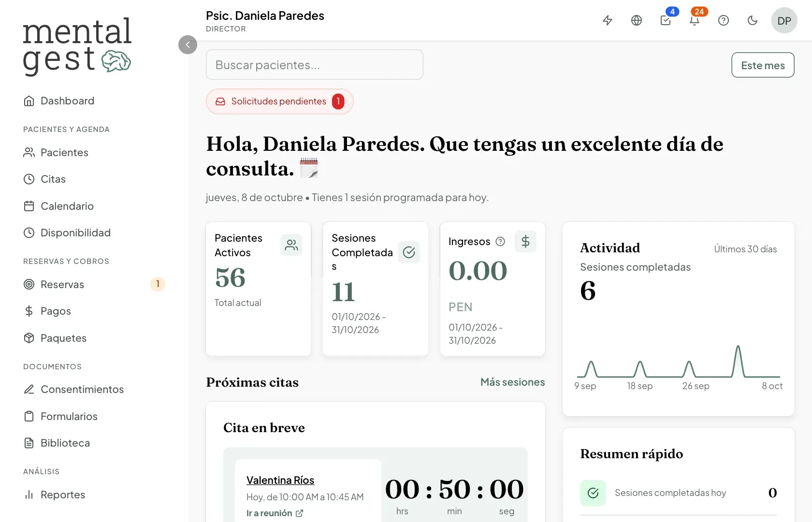Click the Hoy, de 10:00 AM a 10:45 AM text
The image size is (812, 522).
pyautogui.click(x=305, y=497)
